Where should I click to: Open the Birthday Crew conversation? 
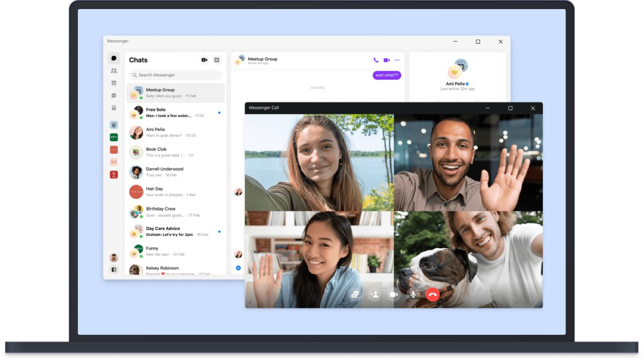click(x=176, y=212)
